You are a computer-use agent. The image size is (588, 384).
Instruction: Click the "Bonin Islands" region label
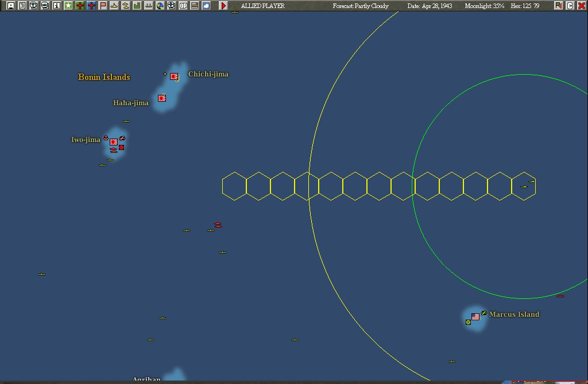tap(104, 77)
